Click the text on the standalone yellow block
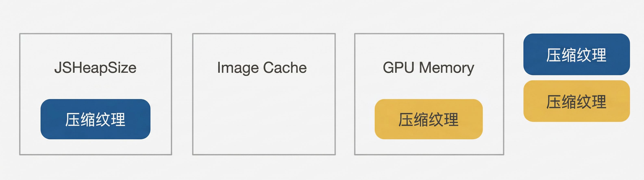 pyautogui.click(x=576, y=102)
